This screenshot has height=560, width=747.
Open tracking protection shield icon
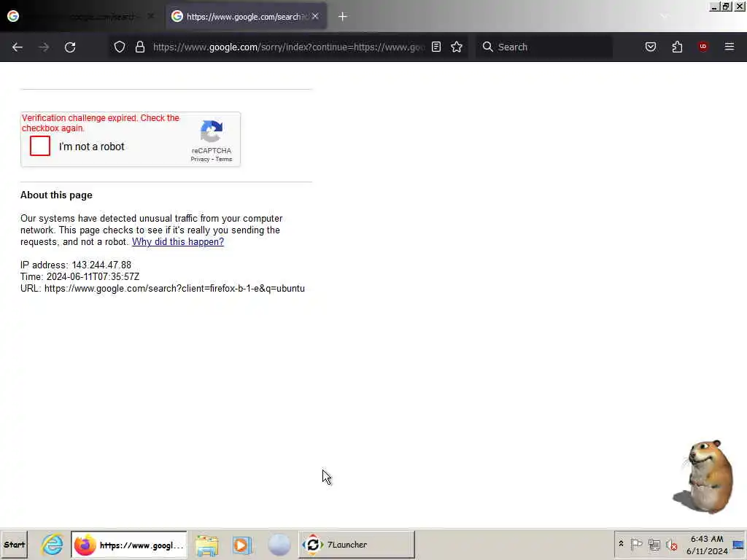120,47
